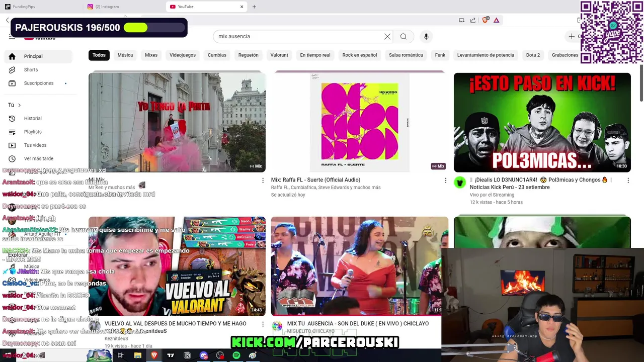Open the Principal home icon in sidebar

click(x=12, y=56)
